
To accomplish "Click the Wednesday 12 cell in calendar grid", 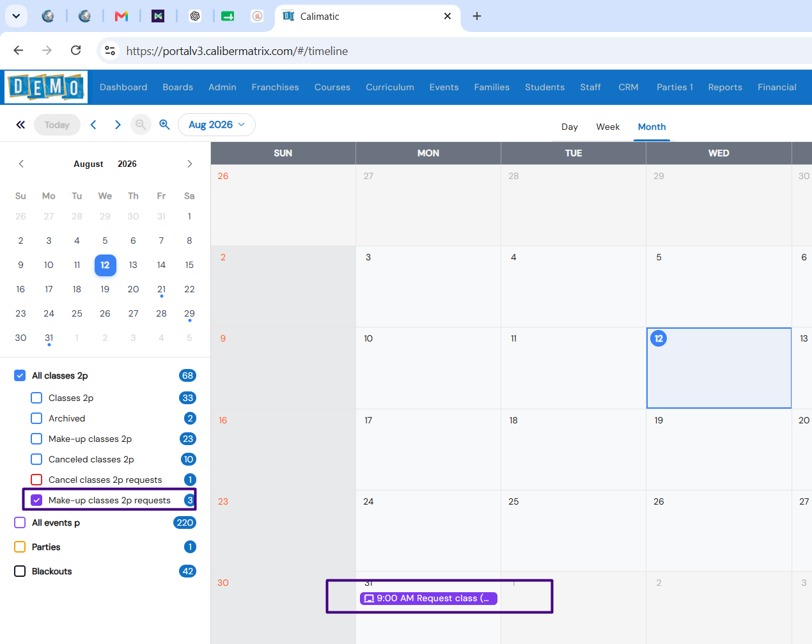I will coord(719,368).
